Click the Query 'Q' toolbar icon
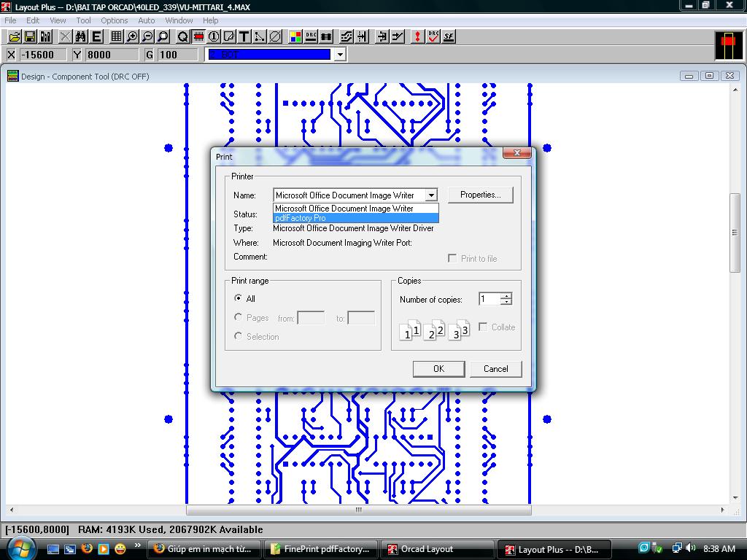The width and height of the screenshot is (747, 560). [x=182, y=36]
